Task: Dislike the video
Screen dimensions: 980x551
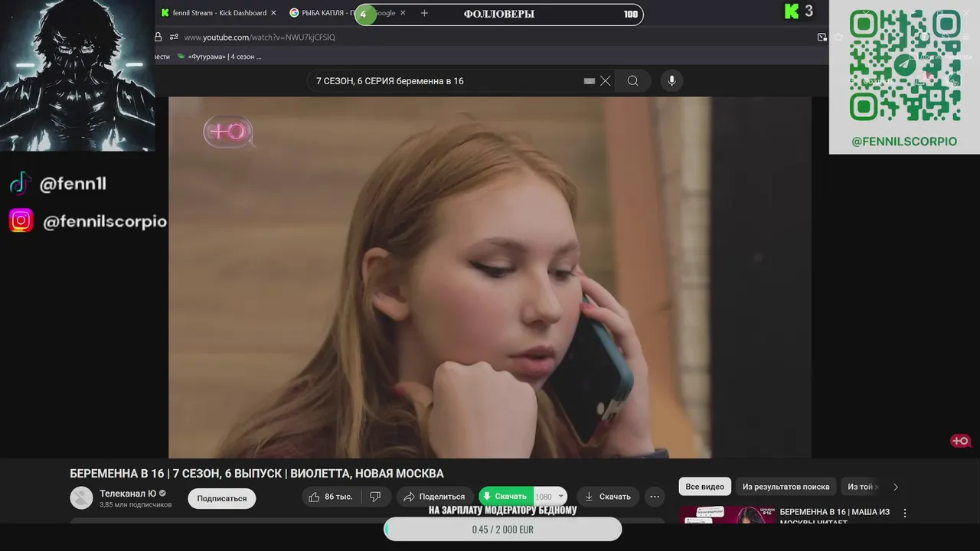Action: click(375, 497)
